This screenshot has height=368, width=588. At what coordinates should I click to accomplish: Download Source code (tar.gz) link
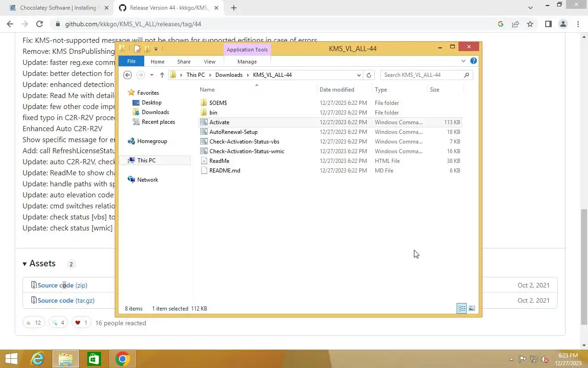pyautogui.click(x=66, y=300)
